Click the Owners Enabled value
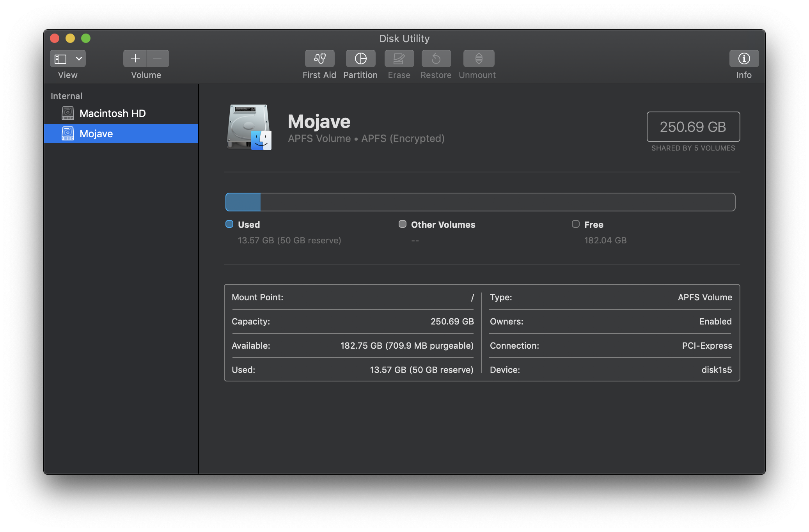Viewport: 809px width, 532px height. coord(715,321)
